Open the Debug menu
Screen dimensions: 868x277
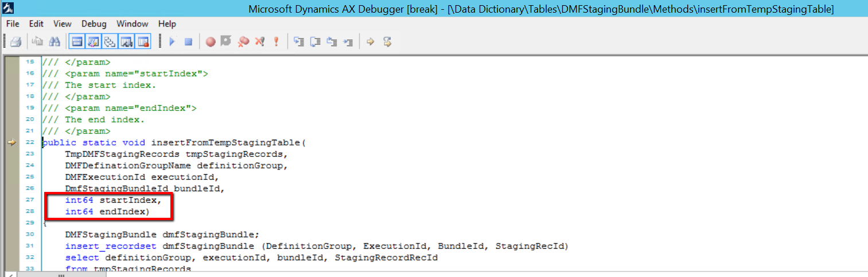[94, 24]
